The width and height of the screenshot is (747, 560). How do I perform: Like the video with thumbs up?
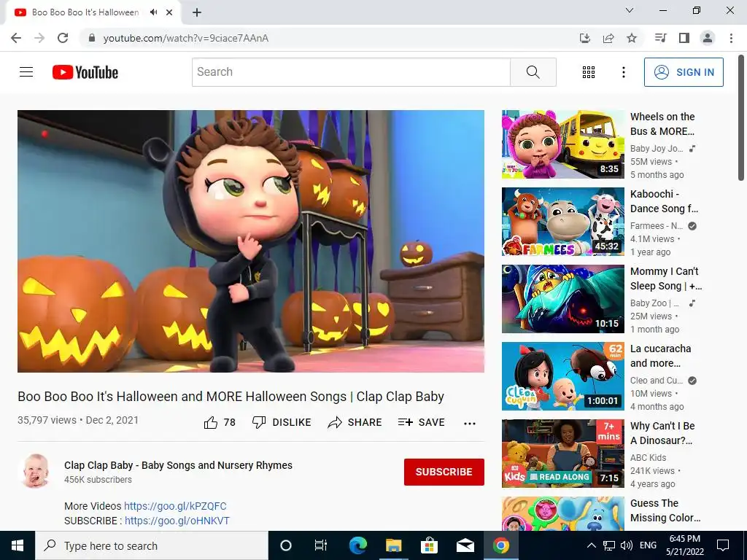[x=220, y=422]
